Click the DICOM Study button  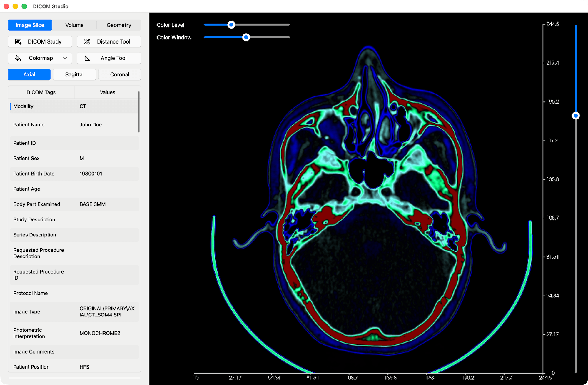40,41
